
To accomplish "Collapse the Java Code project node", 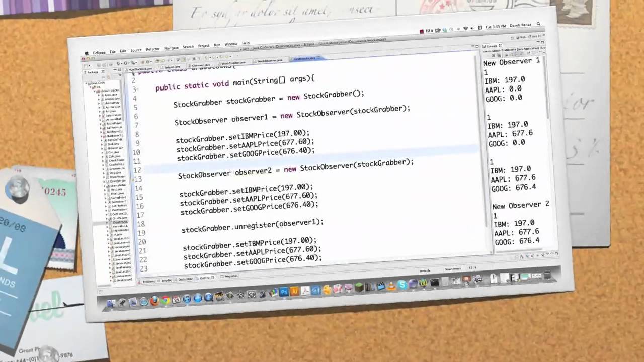I will point(86,83).
